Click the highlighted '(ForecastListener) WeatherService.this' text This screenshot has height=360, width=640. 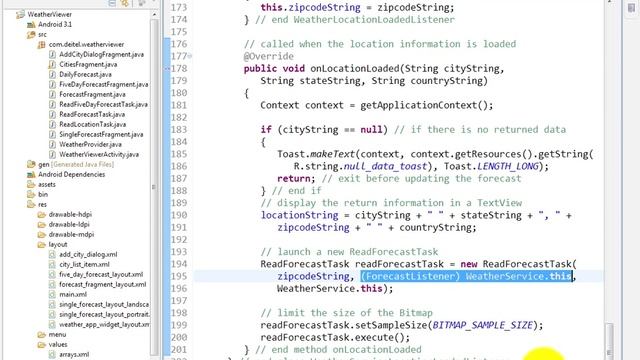pos(466,276)
